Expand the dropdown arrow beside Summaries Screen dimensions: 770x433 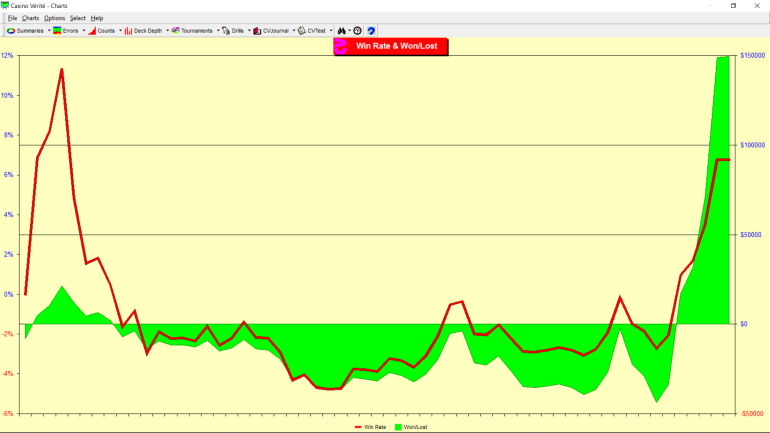(48, 31)
